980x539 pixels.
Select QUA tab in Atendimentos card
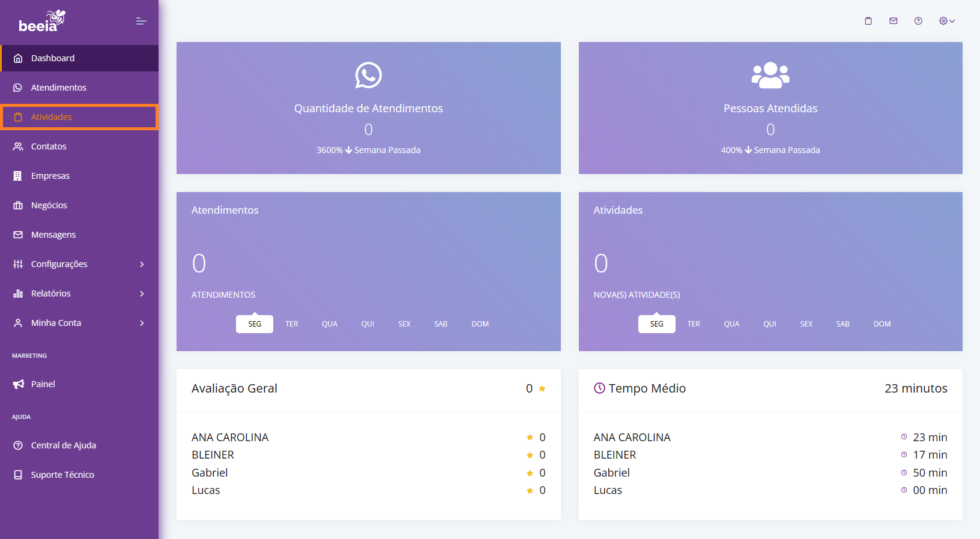[x=330, y=324]
